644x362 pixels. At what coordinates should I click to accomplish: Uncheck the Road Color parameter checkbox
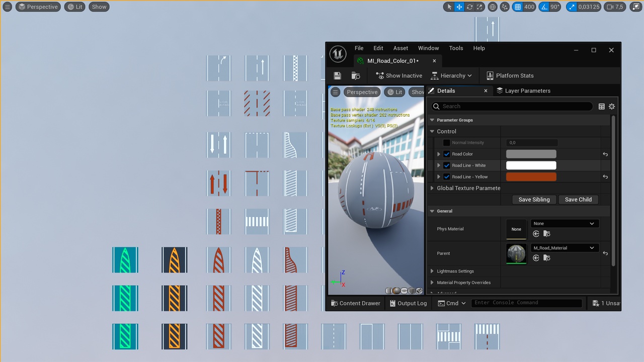446,154
